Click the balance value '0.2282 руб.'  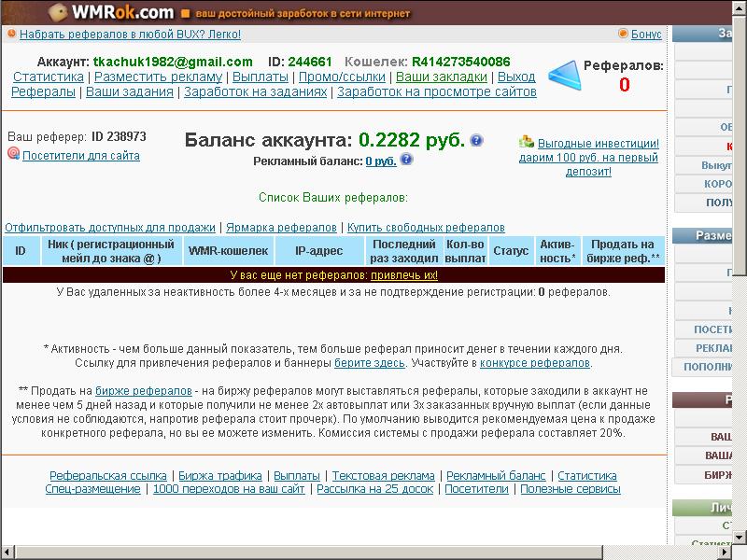[x=412, y=140]
